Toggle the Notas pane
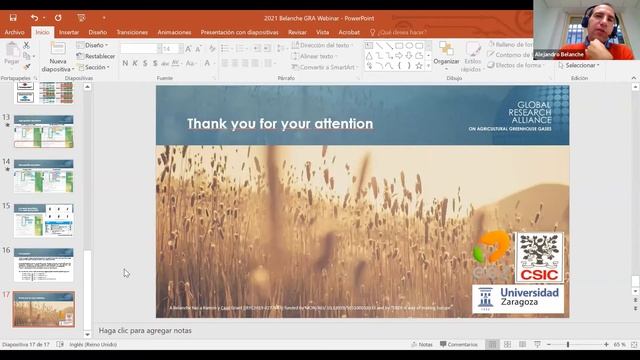Viewport: 640px width, 360px height. [x=422, y=344]
